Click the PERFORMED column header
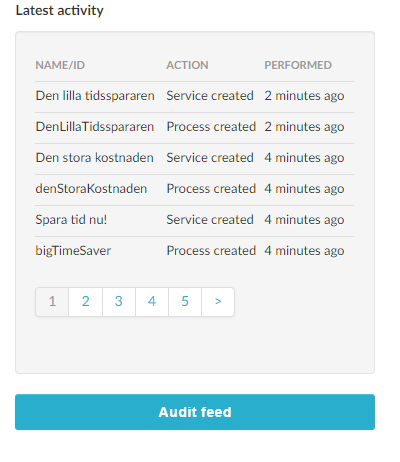This screenshot has width=400, height=462. [298, 65]
